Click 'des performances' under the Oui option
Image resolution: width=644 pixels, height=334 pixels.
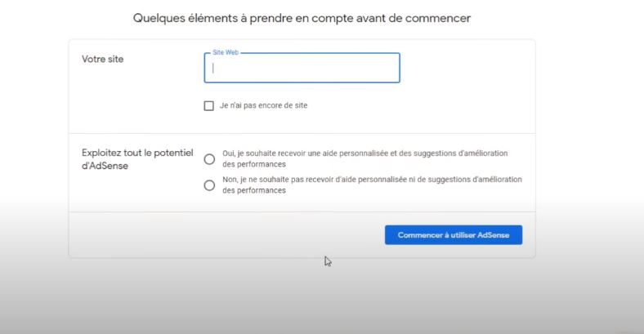(254, 164)
